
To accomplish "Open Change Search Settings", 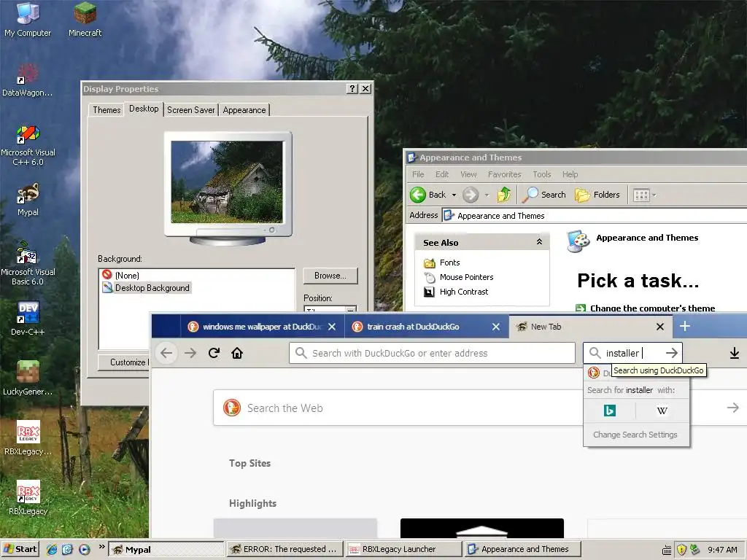I will [x=635, y=435].
